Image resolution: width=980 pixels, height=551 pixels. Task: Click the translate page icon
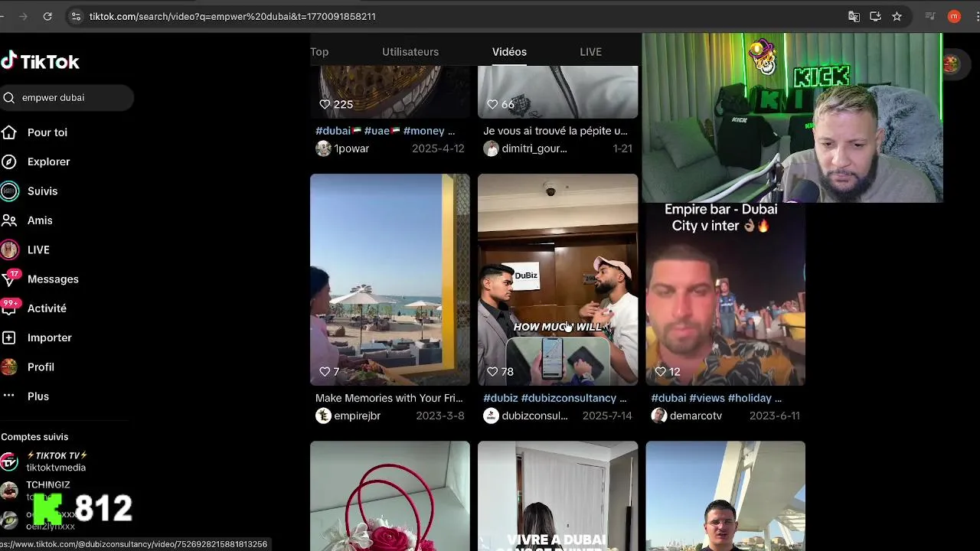[x=854, y=16]
